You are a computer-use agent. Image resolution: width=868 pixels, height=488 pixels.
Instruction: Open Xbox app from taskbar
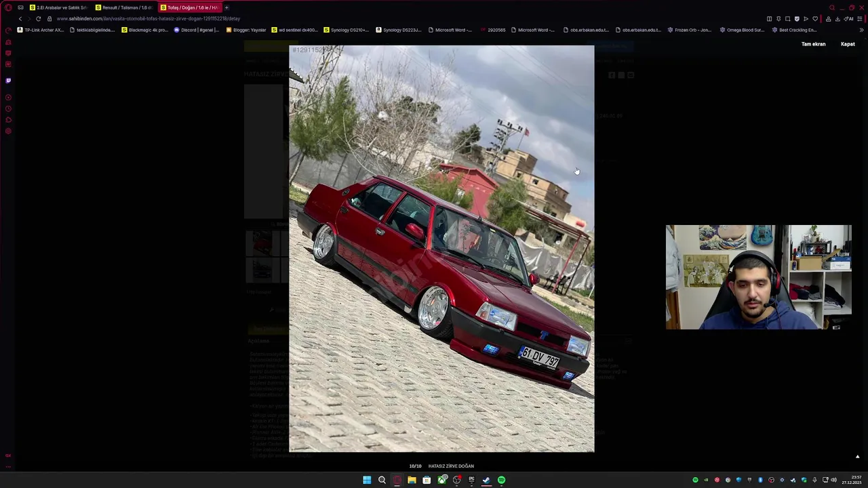click(442, 480)
